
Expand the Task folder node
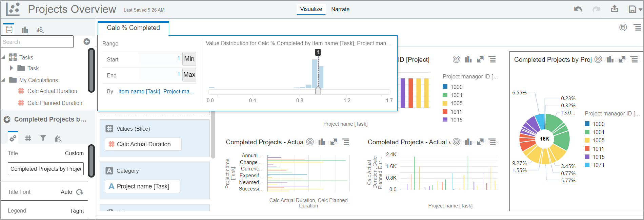click(12, 68)
